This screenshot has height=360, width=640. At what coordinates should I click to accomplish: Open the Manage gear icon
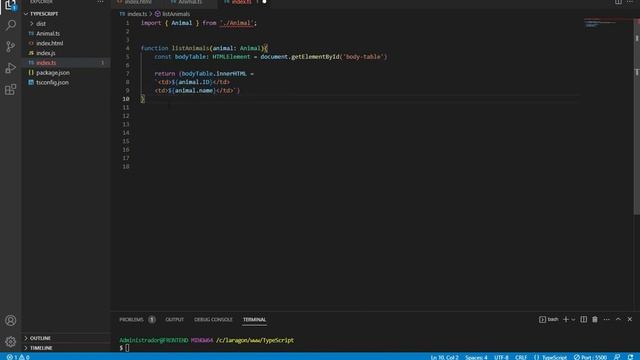(11, 342)
